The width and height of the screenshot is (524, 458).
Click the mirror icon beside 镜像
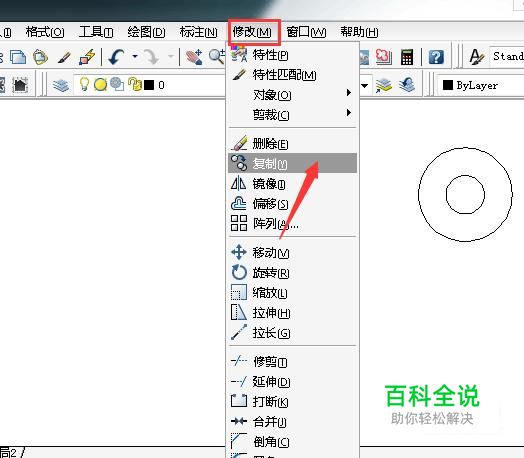(x=238, y=183)
